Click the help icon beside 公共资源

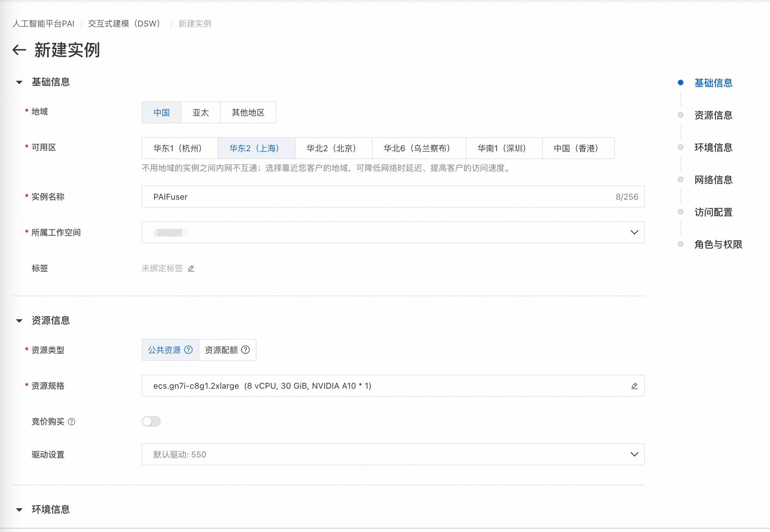pos(188,350)
